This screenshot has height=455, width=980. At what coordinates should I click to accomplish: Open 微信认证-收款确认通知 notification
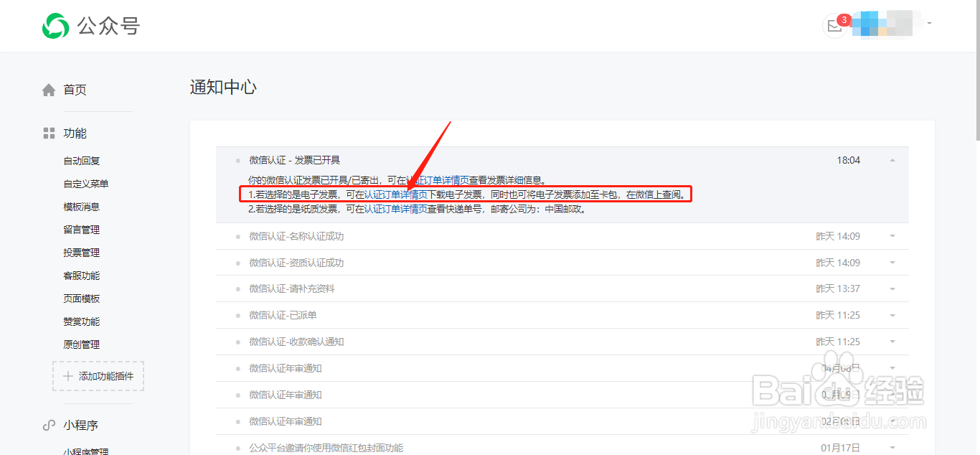[x=296, y=342]
